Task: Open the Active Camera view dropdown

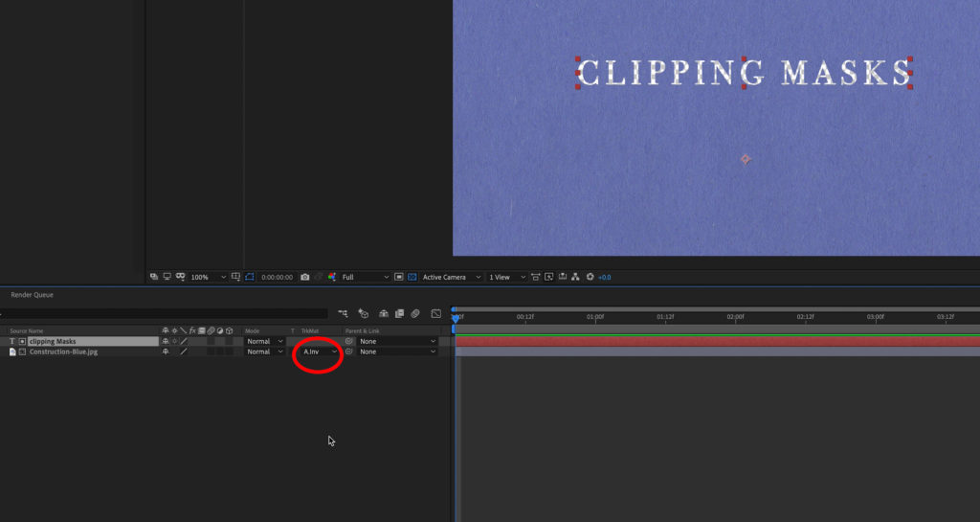Action: pos(451,277)
